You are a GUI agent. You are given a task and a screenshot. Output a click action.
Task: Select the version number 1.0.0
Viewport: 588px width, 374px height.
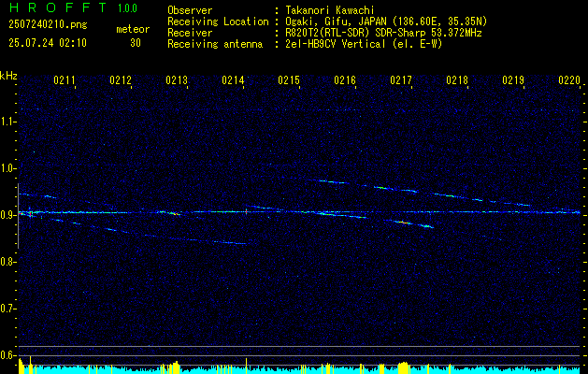click(127, 8)
